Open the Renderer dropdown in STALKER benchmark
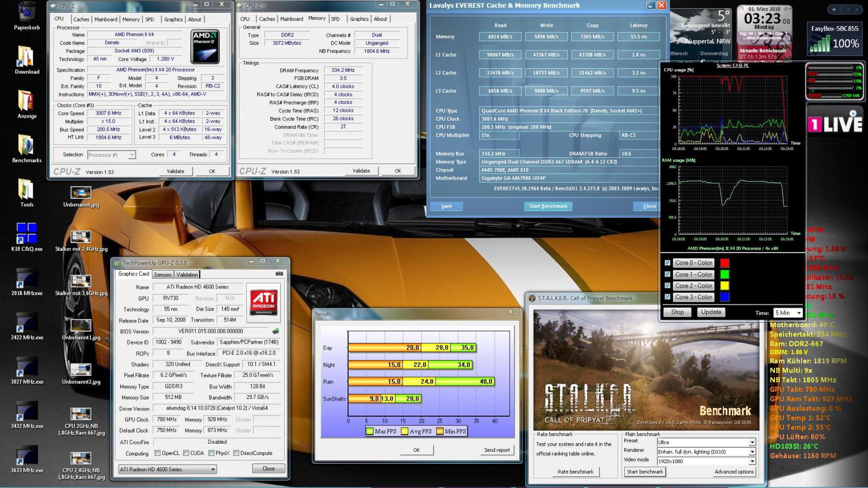The width and height of the screenshot is (868, 488). tap(706, 451)
